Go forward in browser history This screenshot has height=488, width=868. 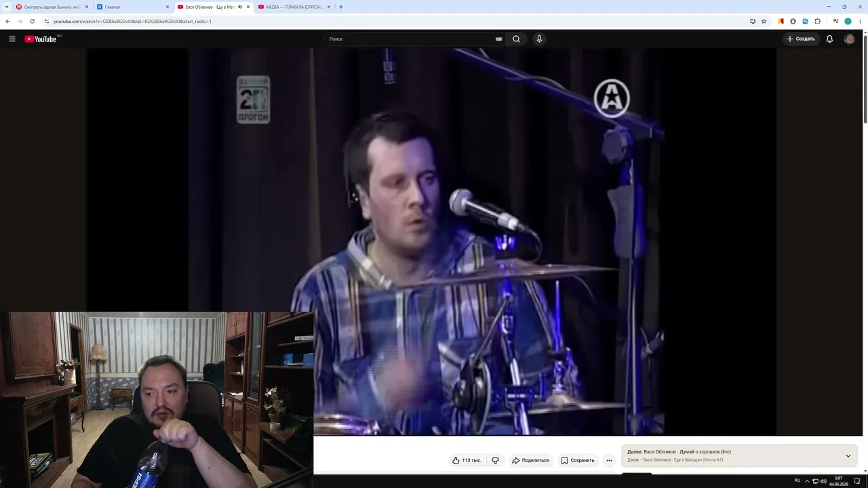pos(20,21)
